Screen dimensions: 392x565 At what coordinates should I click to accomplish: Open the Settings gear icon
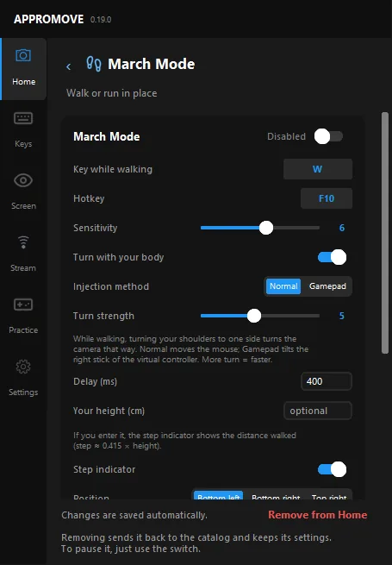pos(23,367)
